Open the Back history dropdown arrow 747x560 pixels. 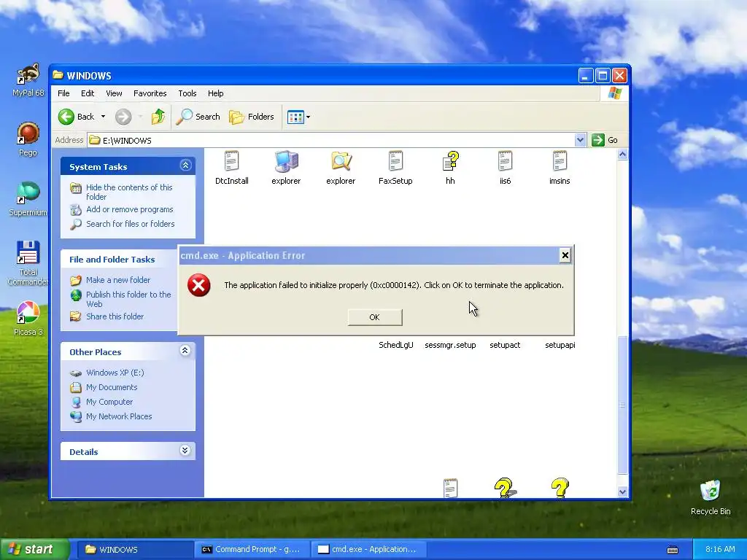point(103,117)
